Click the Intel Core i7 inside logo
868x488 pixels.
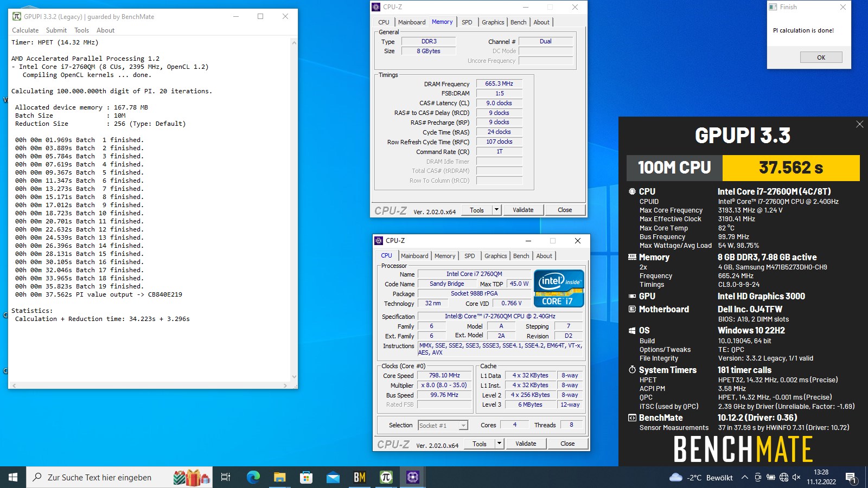559,288
